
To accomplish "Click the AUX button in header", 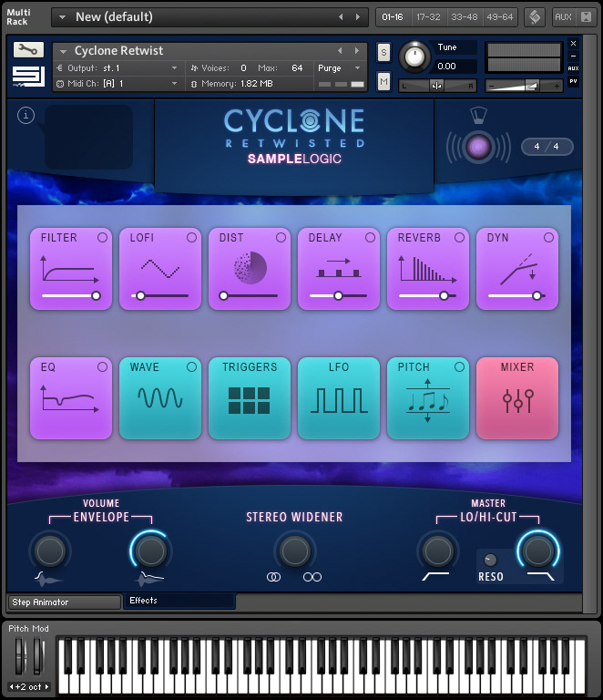I will click(563, 17).
